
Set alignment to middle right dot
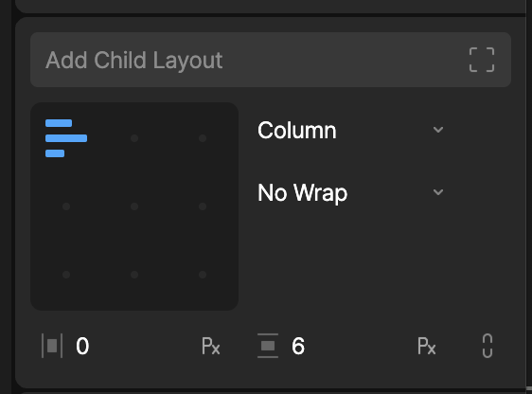click(203, 206)
